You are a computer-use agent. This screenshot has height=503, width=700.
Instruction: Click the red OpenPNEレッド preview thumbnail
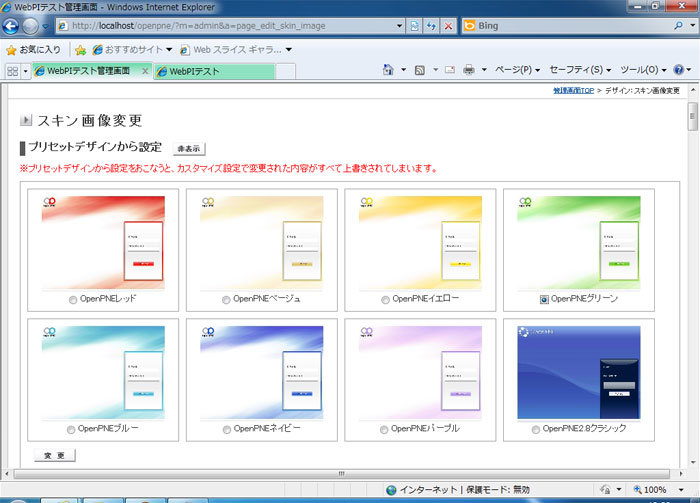tap(103, 243)
